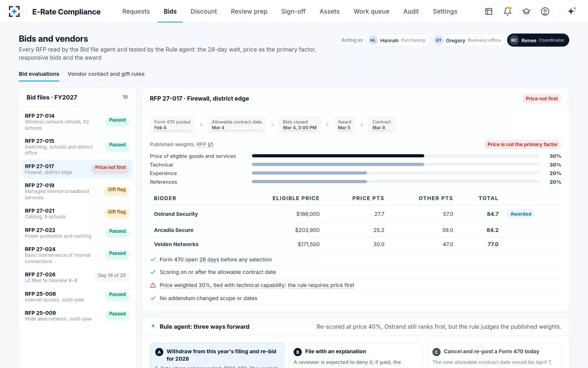Open the Assets tab
The image size is (588, 368).
pyautogui.click(x=330, y=11)
